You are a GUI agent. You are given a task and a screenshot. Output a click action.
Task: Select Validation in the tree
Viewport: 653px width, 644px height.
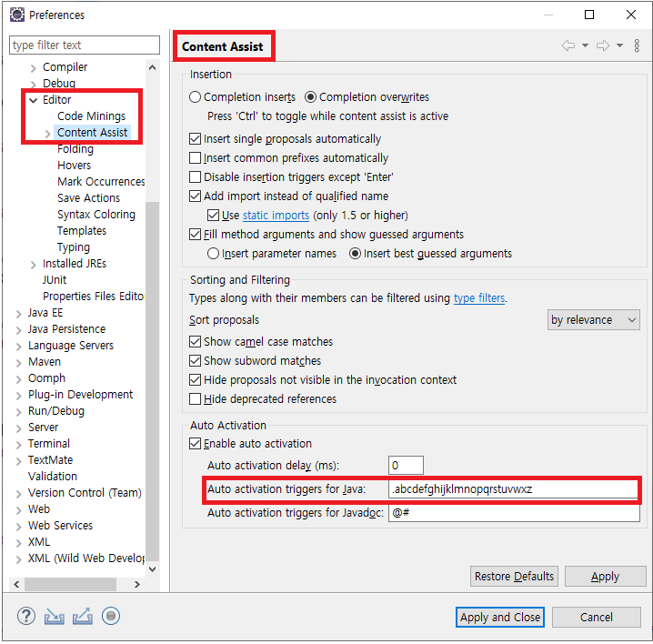pyautogui.click(x=53, y=476)
